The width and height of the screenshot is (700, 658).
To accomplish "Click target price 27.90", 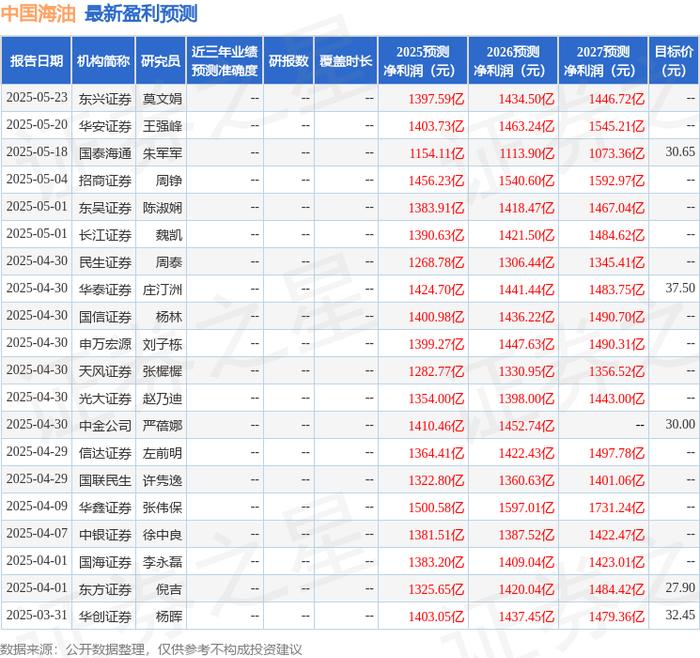I will click(680, 587).
